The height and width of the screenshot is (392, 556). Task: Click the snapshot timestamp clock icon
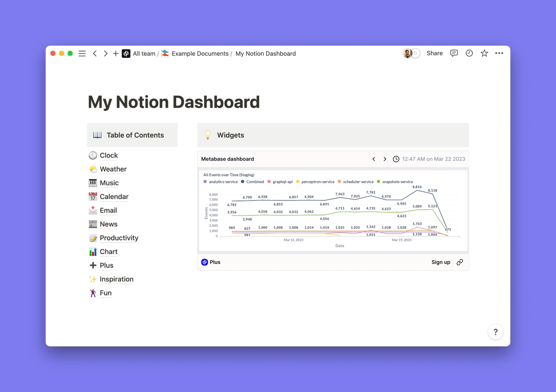pyautogui.click(x=396, y=159)
